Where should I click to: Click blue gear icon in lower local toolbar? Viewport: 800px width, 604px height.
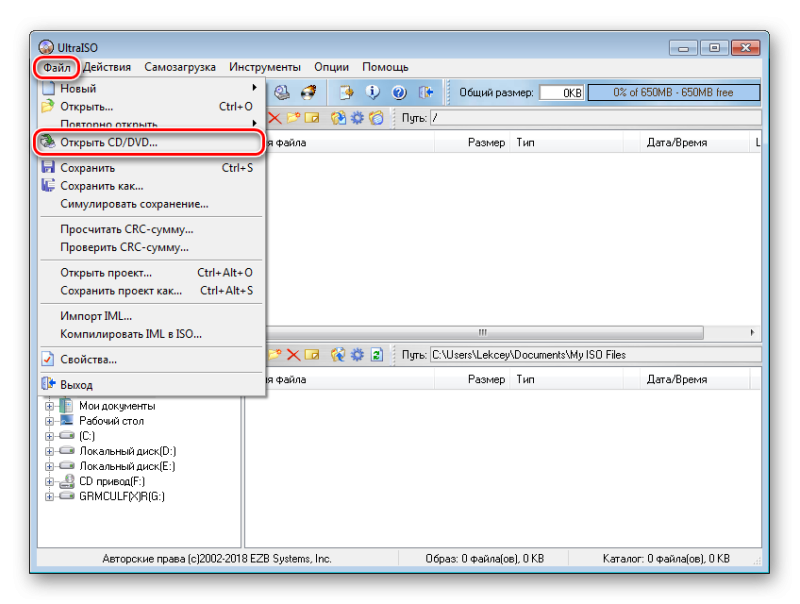coord(357,355)
